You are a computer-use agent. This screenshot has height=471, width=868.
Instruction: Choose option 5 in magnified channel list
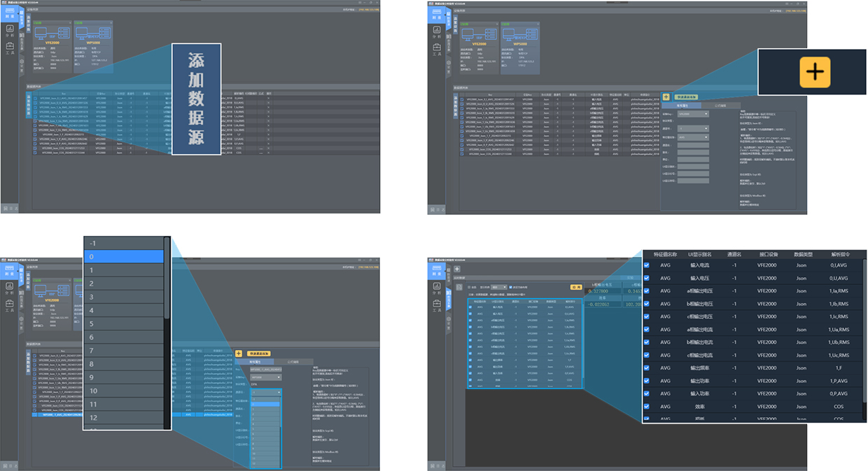tap(123, 324)
